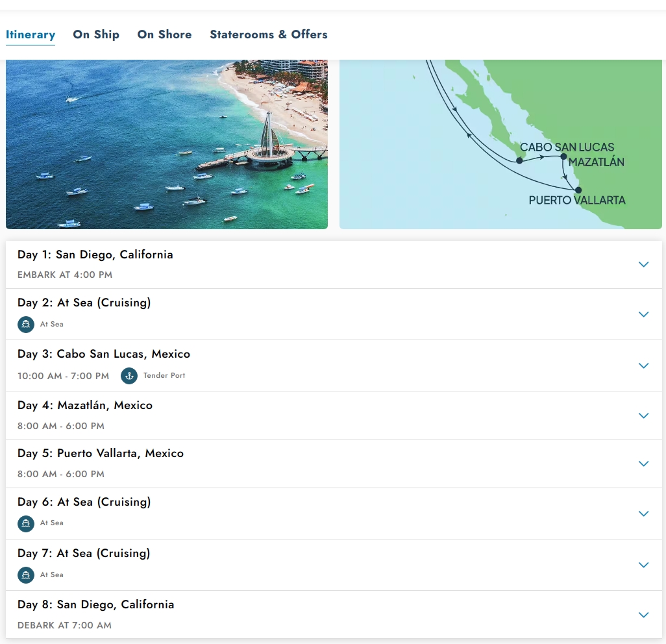Expand Day 7 At Sea chevron
Screen dimensions: 666x644
click(x=643, y=565)
